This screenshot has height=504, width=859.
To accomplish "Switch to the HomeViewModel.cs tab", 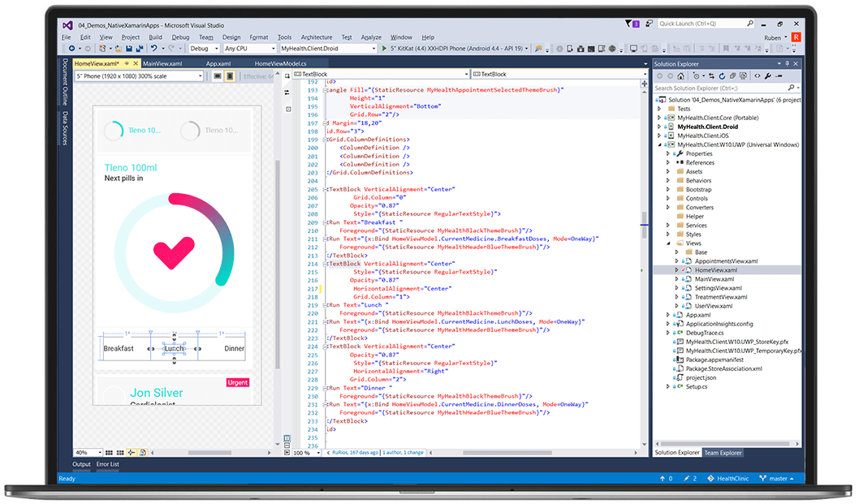I will coord(280,63).
